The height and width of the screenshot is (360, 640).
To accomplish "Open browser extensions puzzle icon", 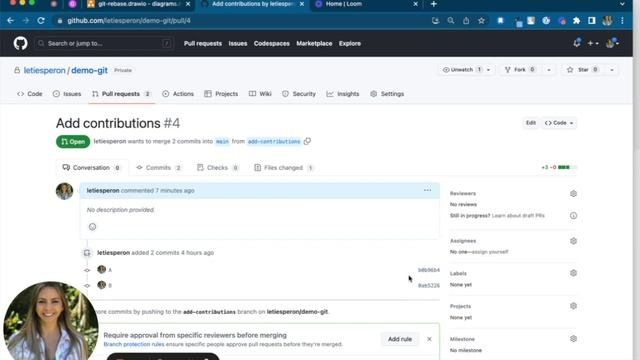I will pyautogui.click(x=577, y=20).
